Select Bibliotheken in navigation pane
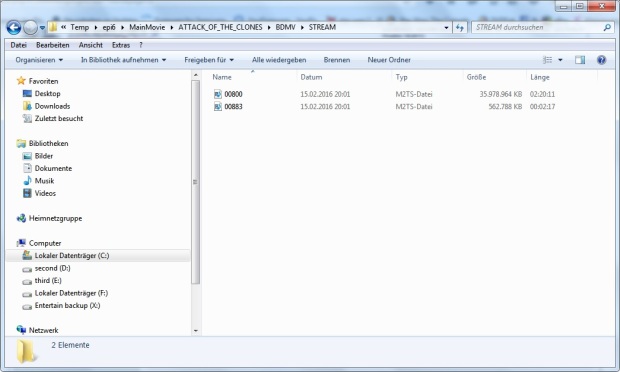Image resolution: width=620 pixels, height=372 pixels. pyautogui.click(x=48, y=144)
